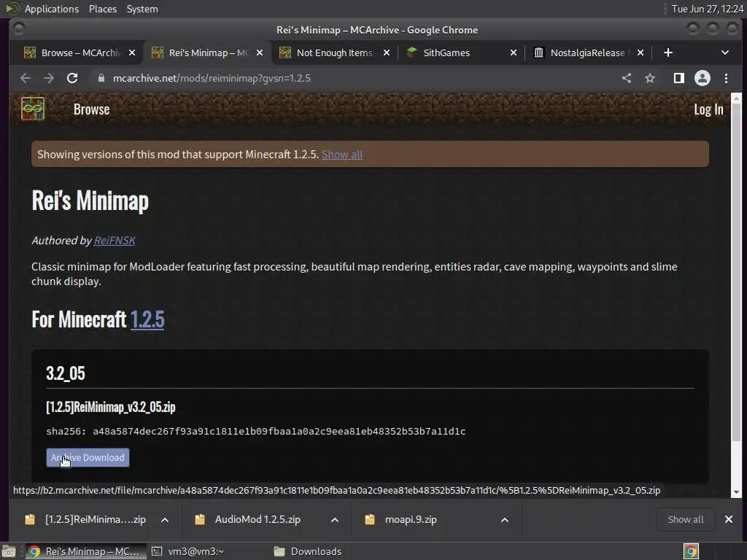747x560 pixels.
Task: Click the [1.2.5]ReiMinimap_v3.2_05.zip filename heading
Action: tap(111, 407)
